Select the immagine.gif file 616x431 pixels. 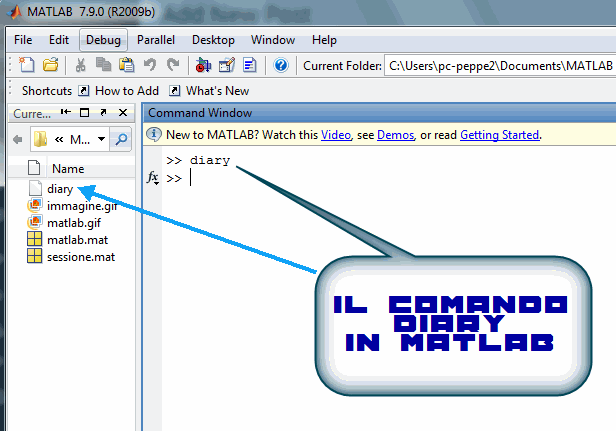[82, 206]
